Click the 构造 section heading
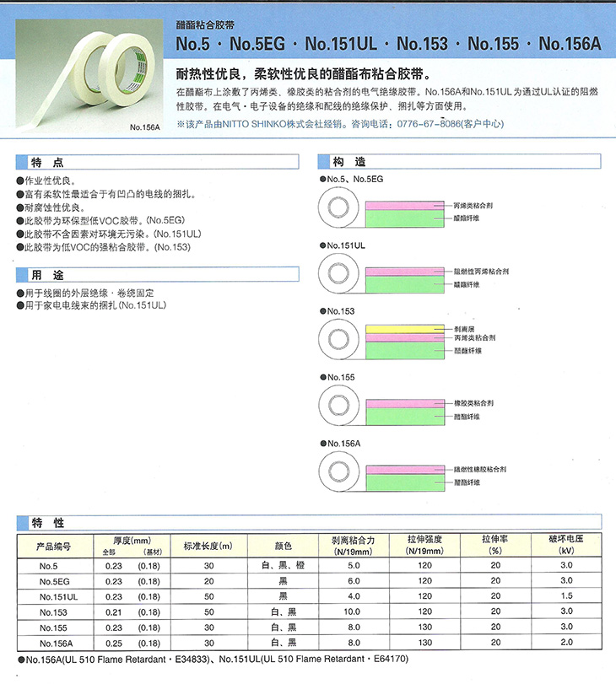Viewport: 616px width, 684px height. pyautogui.click(x=349, y=162)
